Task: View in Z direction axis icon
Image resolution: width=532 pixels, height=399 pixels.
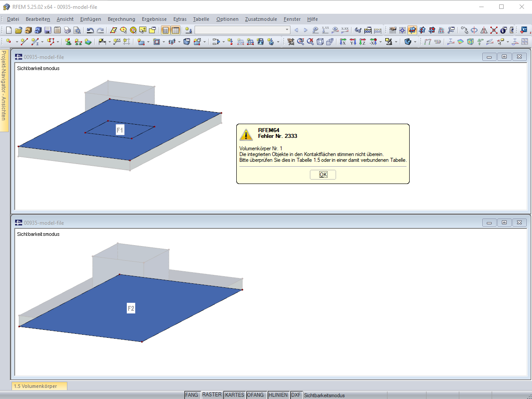Action: click(x=362, y=42)
